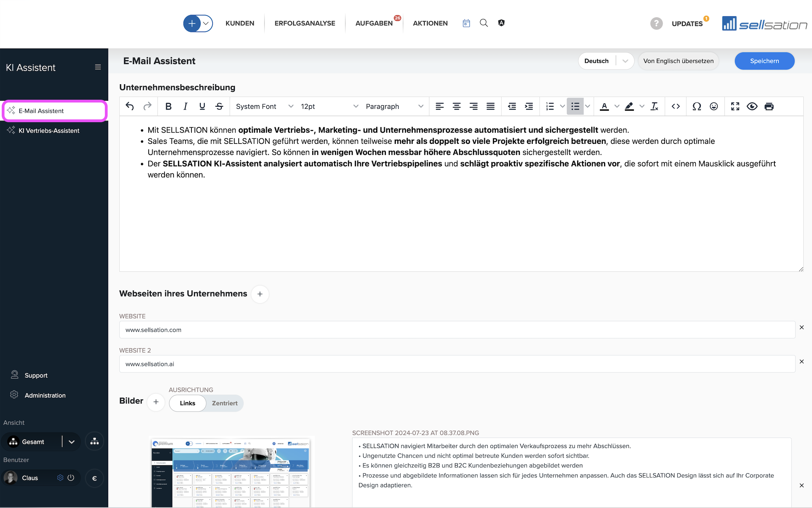Select E-Mail Assistent in sidebar
This screenshot has width=812, height=508.
(55, 111)
